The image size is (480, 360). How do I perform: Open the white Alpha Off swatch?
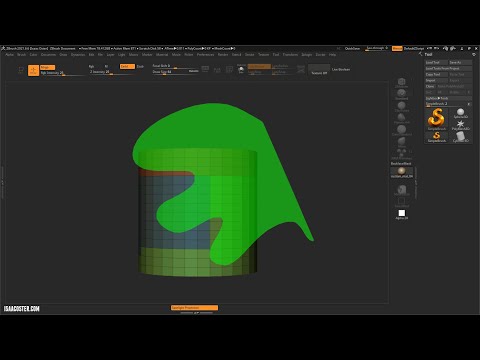tap(402, 213)
